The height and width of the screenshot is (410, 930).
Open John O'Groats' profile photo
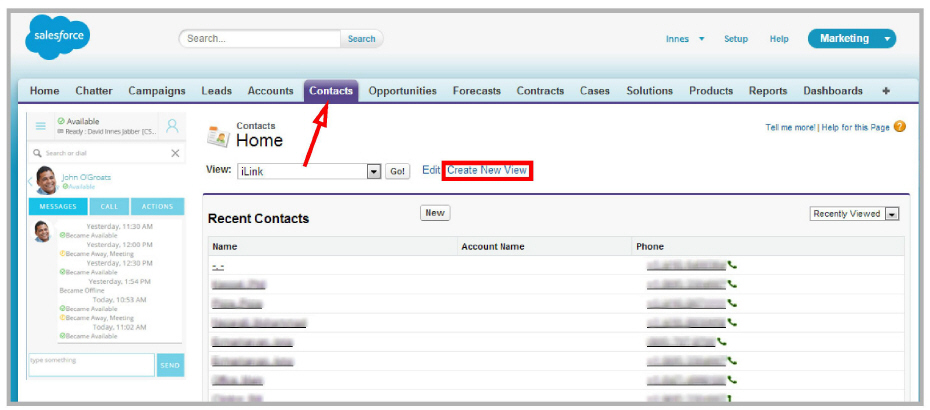click(x=46, y=180)
